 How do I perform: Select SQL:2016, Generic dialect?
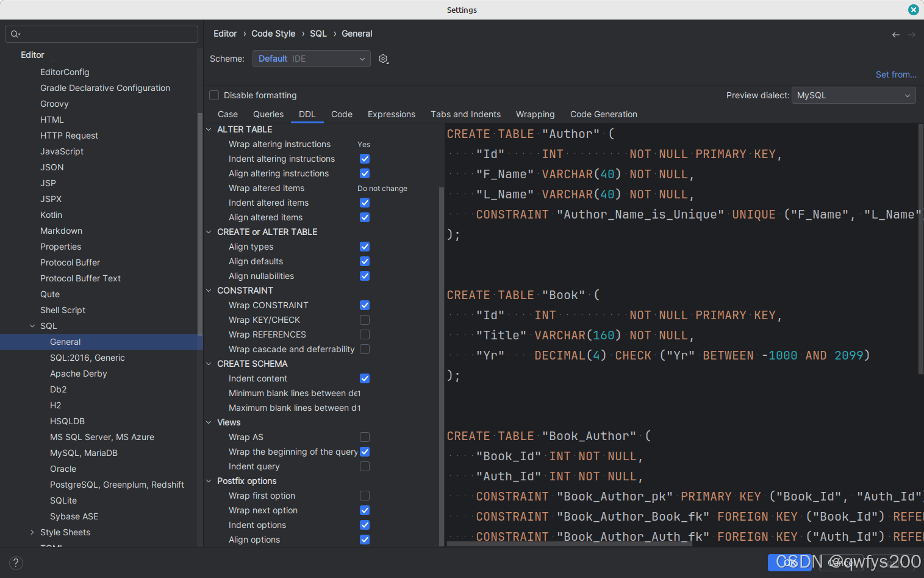[x=87, y=358]
